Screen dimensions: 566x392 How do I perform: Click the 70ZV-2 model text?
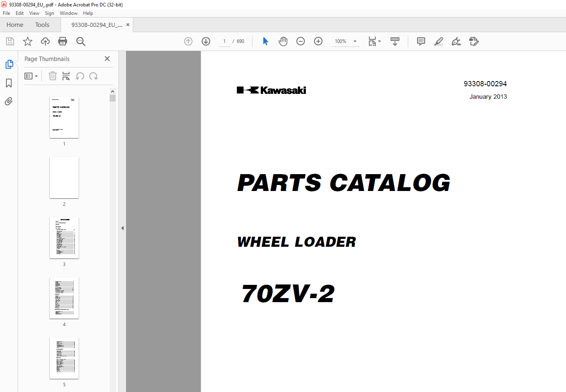[288, 293]
